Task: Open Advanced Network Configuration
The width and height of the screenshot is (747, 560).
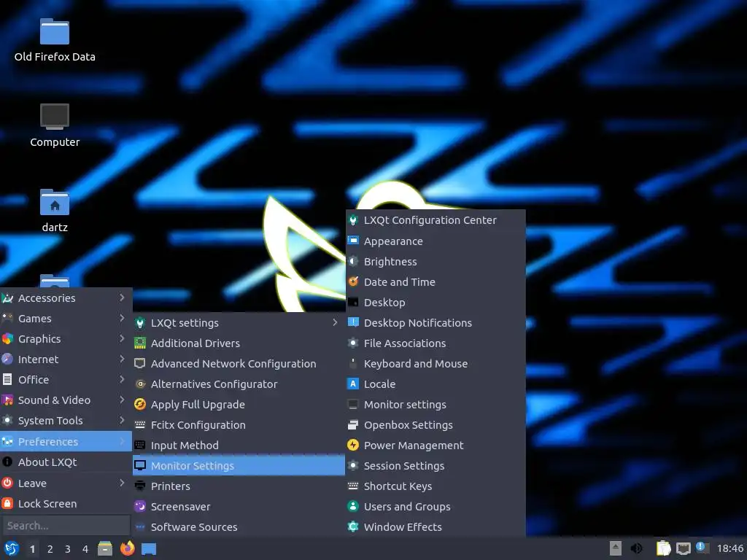Action: coord(239,363)
